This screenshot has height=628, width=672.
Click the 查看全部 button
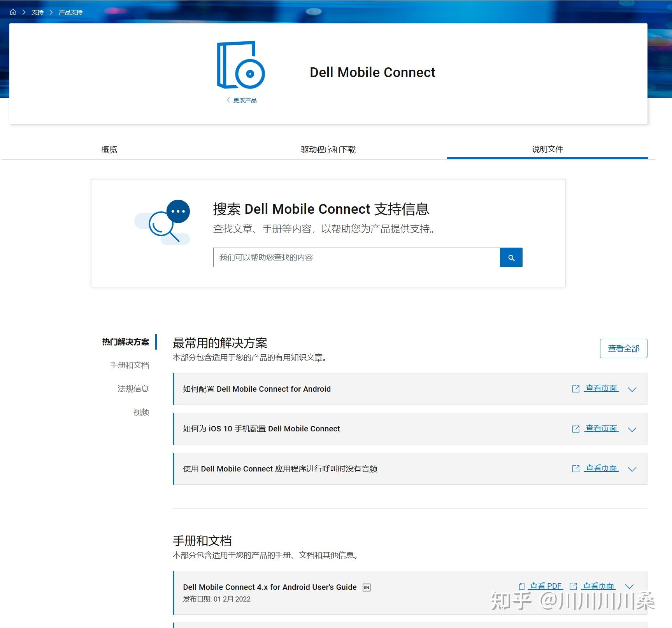(x=623, y=348)
